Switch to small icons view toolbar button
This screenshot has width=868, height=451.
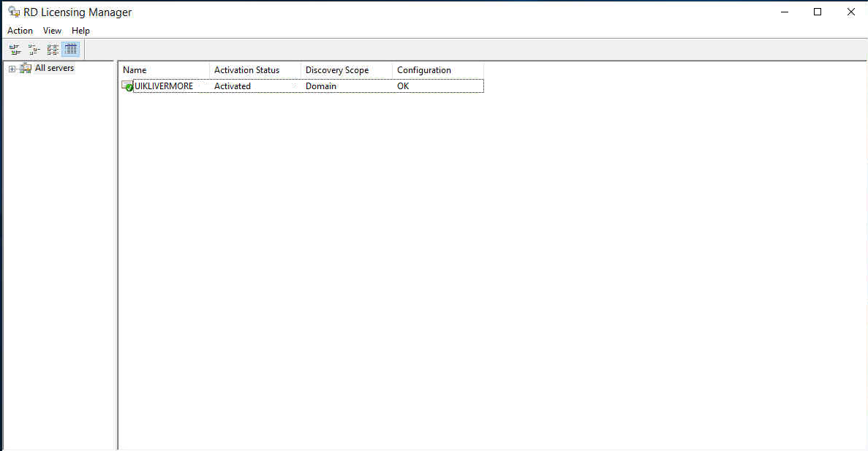(x=34, y=50)
